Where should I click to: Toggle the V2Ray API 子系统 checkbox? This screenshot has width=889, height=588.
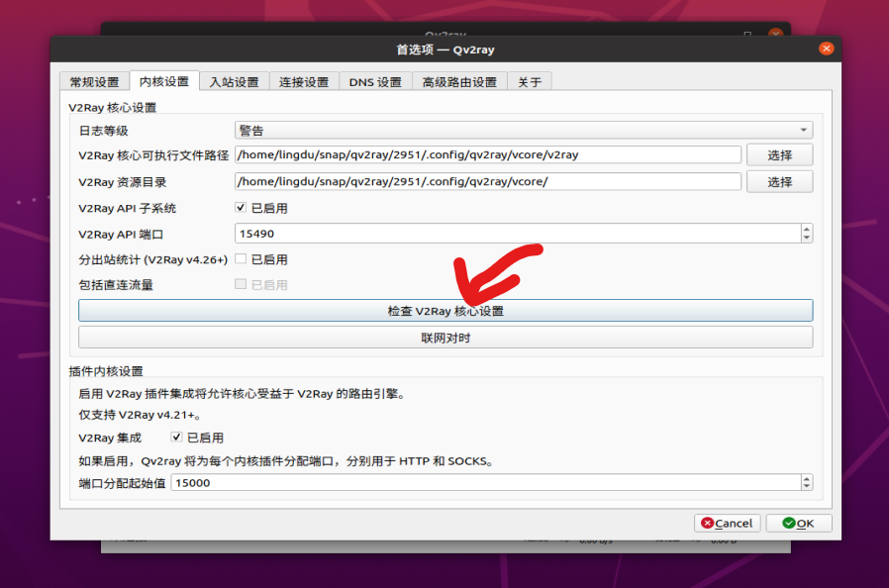tap(241, 208)
